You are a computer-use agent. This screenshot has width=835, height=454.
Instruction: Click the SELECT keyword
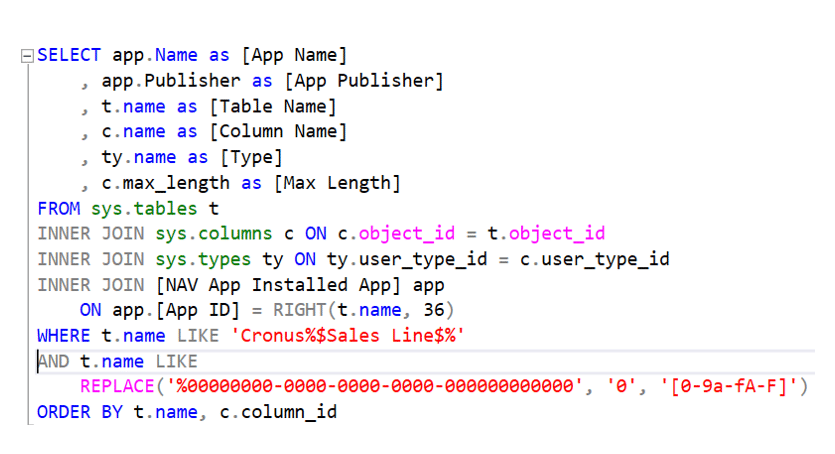point(69,55)
